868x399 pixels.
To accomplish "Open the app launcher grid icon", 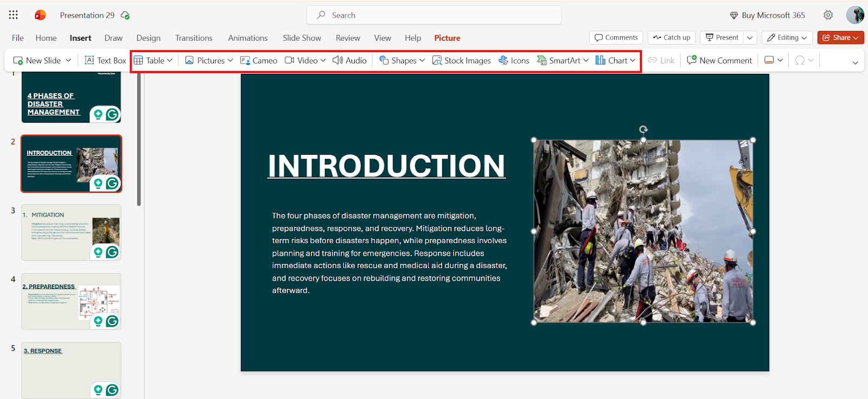I will [x=13, y=15].
